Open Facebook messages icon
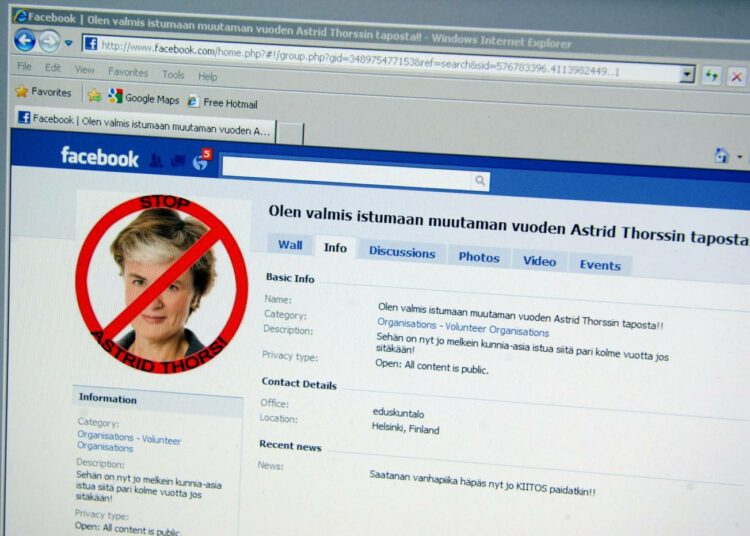Viewport: 750px width, 536px height. [x=178, y=162]
